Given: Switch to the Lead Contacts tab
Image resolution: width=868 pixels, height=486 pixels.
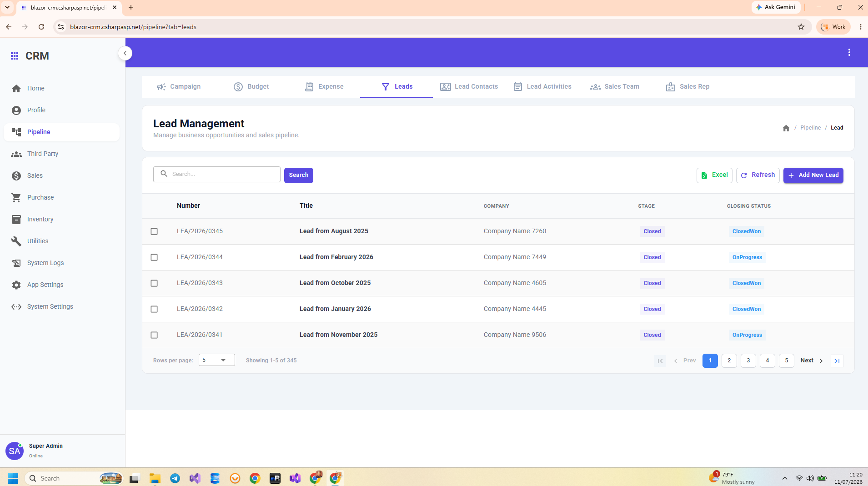Looking at the screenshot, I should click(x=469, y=87).
